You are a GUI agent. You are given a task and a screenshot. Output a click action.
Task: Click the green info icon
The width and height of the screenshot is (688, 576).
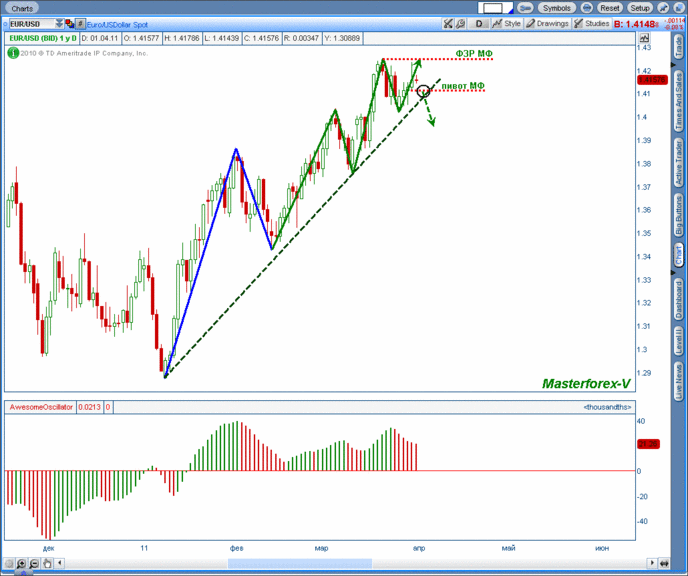(x=13, y=53)
